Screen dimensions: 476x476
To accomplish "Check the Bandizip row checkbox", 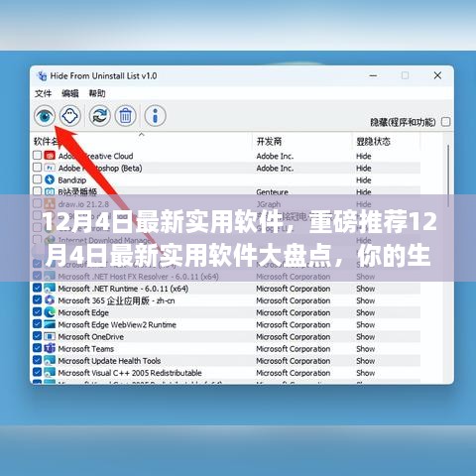I will tap(38, 178).
